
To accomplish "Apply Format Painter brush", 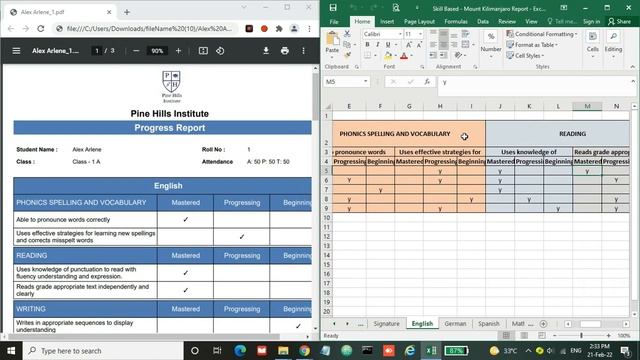I will [347, 55].
